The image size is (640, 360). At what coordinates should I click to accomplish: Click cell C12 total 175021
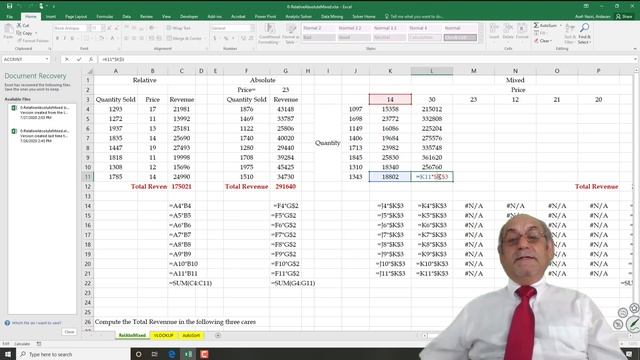click(x=182, y=187)
